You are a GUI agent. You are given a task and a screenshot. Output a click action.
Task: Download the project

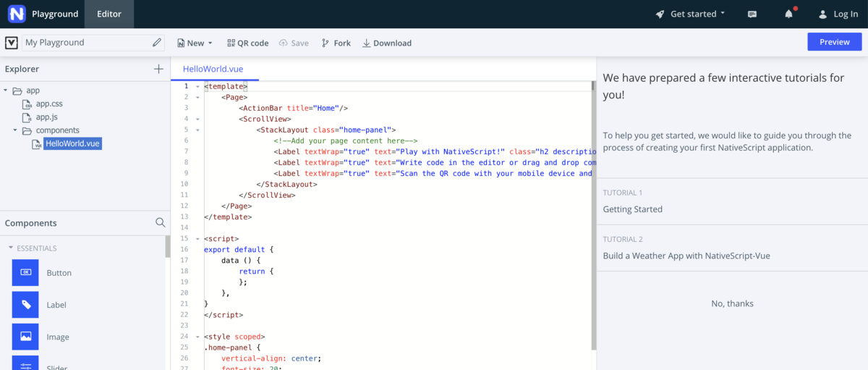387,43
